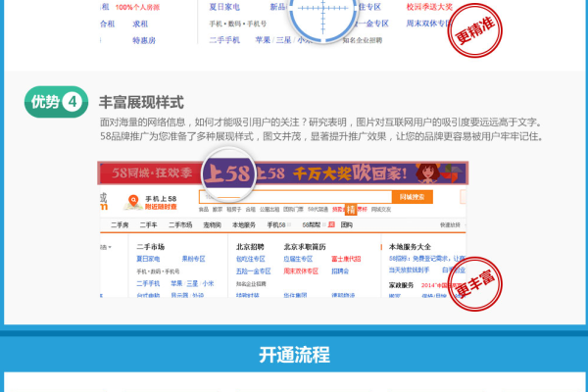Open the 手机58 navigation tab
Image resolution: width=588 pixels, height=392 pixels.
tap(276, 225)
